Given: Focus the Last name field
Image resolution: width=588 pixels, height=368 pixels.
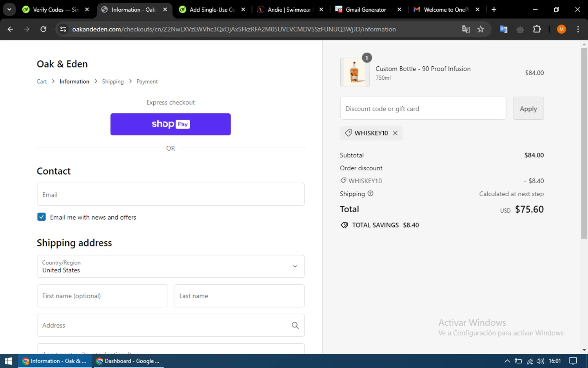Looking at the screenshot, I should (239, 296).
